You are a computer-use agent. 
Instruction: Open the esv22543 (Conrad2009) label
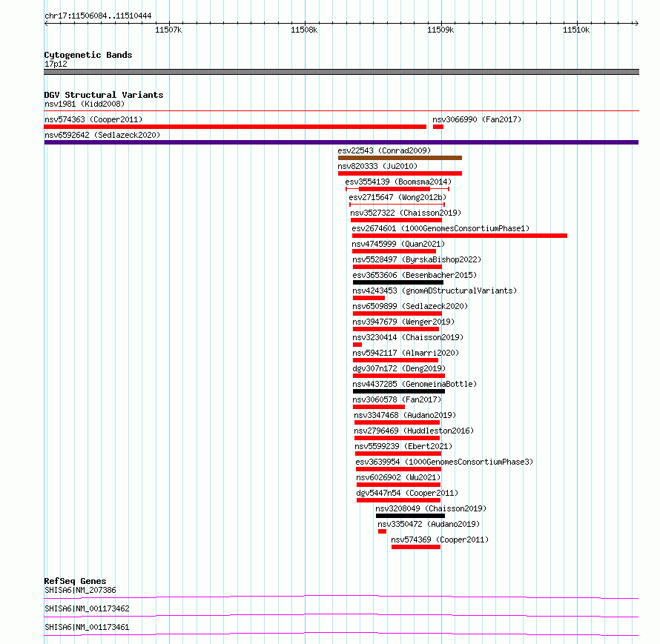(384, 150)
